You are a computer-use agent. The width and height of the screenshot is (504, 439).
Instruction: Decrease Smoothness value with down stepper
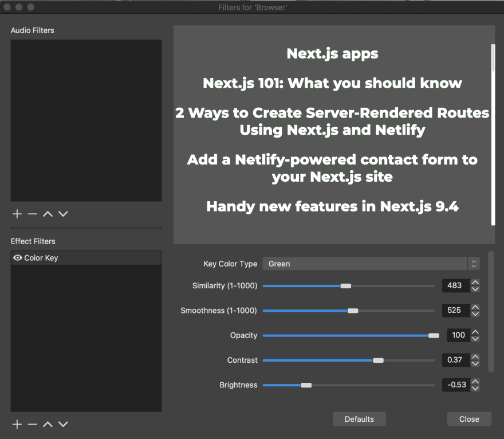pos(475,314)
